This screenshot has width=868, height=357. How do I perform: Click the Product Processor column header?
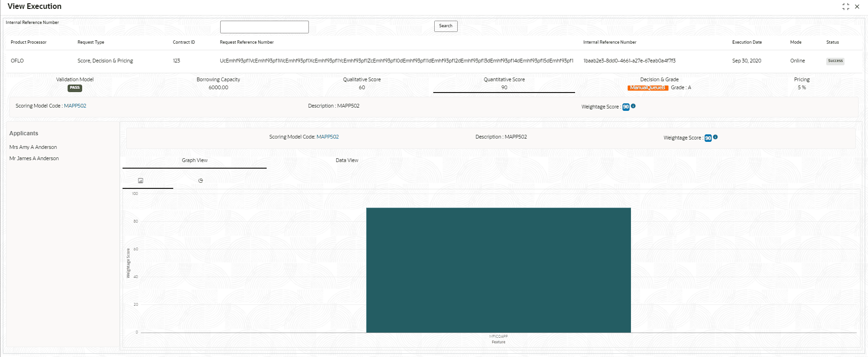(x=29, y=42)
